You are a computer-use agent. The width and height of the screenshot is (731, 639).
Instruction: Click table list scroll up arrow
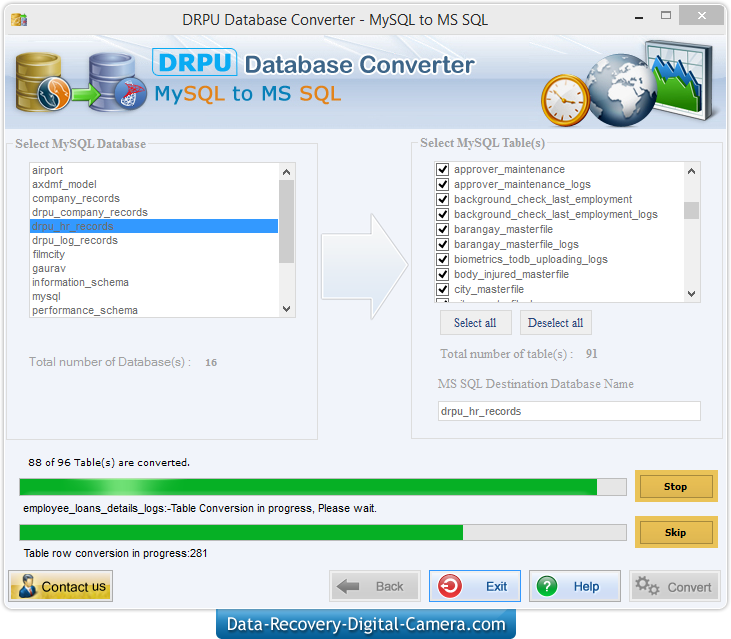click(691, 171)
